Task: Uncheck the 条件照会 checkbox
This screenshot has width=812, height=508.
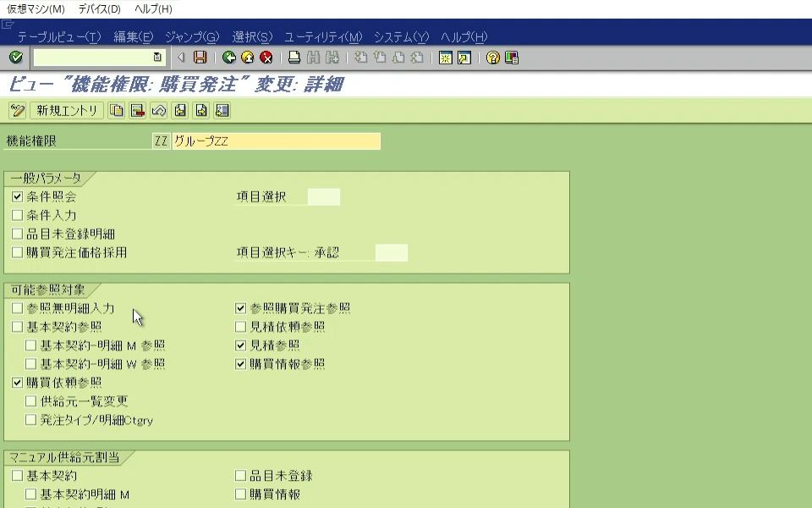Action: (x=17, y=196)
